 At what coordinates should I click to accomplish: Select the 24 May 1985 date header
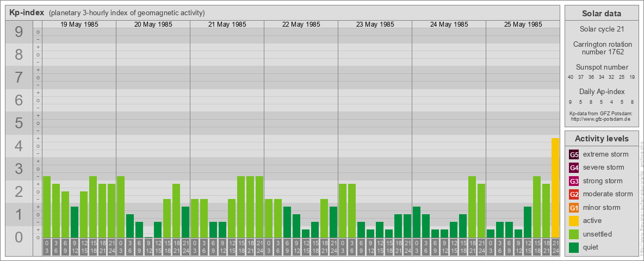[x=449, y=24]
